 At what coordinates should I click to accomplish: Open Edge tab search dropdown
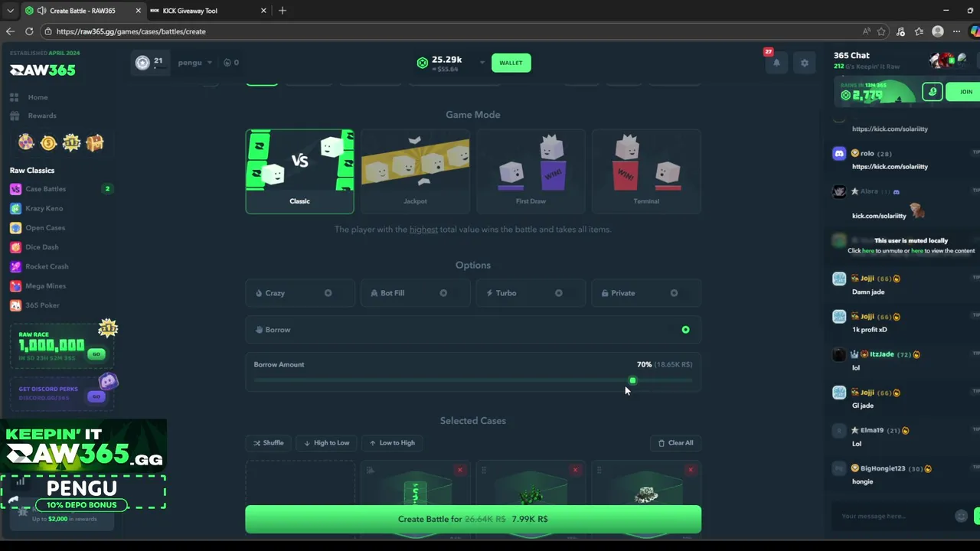coord(10,11)
